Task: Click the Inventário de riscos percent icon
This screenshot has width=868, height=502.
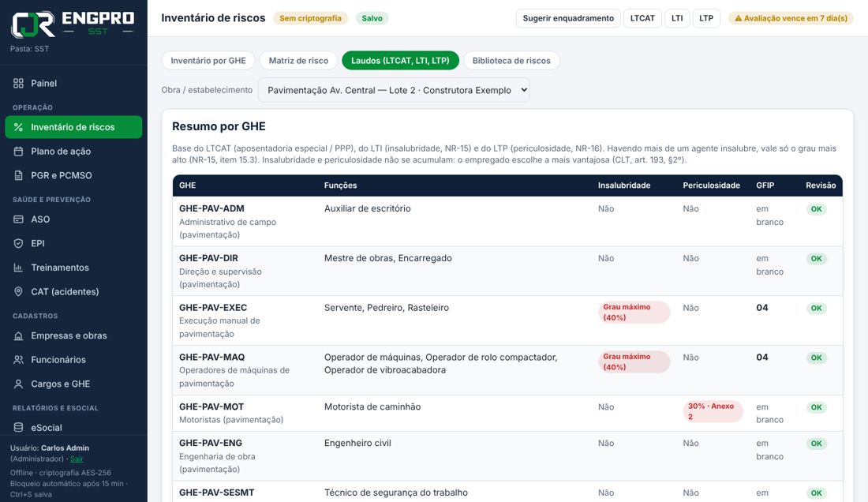Action: click(x=18, y=127)
